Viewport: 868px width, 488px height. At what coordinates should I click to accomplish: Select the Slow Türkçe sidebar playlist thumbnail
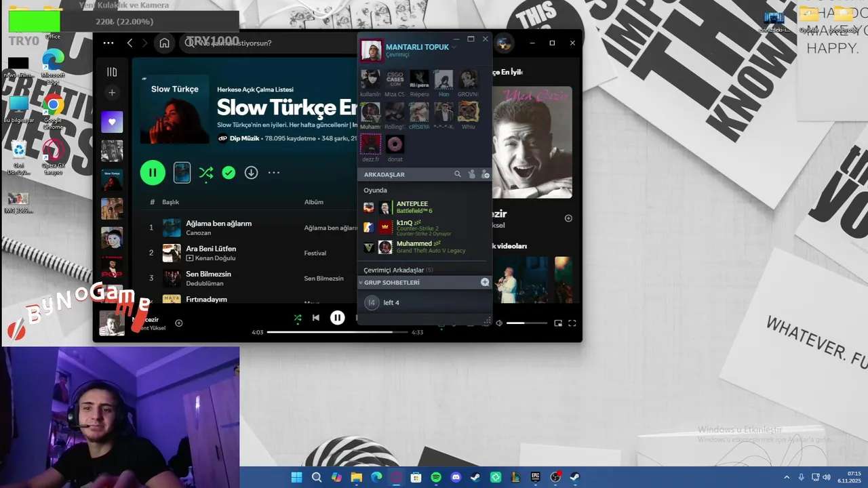point(112,180)
